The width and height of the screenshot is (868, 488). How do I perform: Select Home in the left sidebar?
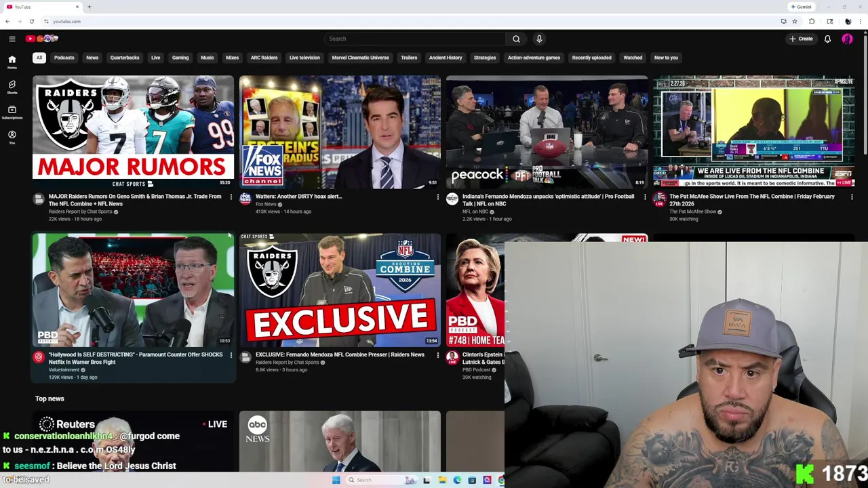pos(12,62)
